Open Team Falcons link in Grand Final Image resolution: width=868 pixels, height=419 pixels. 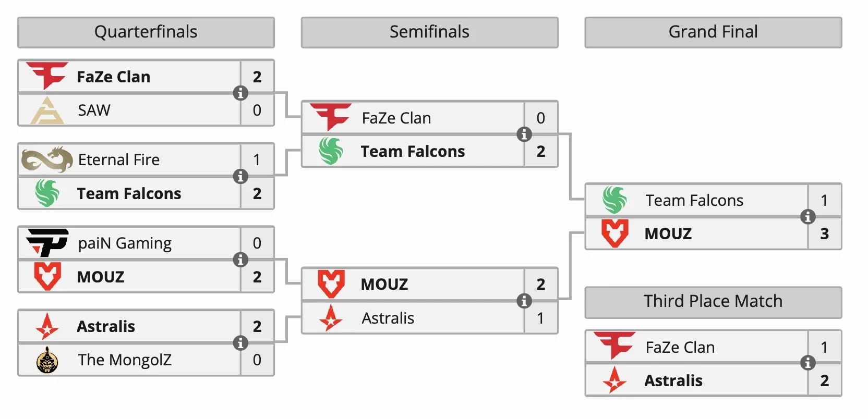point(694,201)
